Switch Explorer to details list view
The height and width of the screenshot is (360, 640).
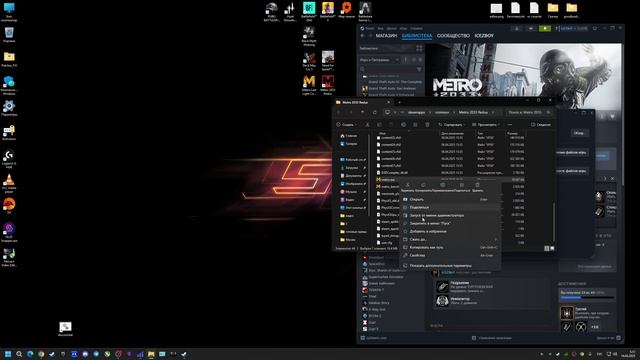(547, 248)
